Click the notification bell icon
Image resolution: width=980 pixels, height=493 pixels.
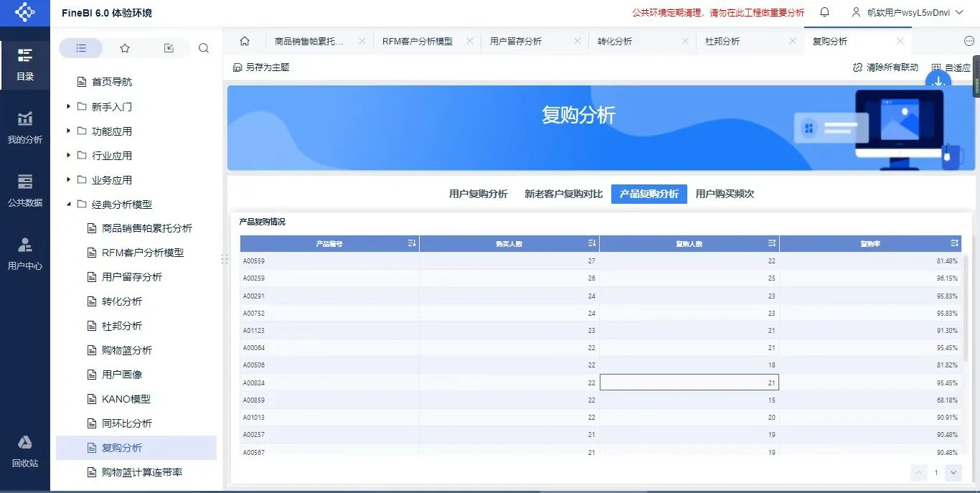(824, 12)
